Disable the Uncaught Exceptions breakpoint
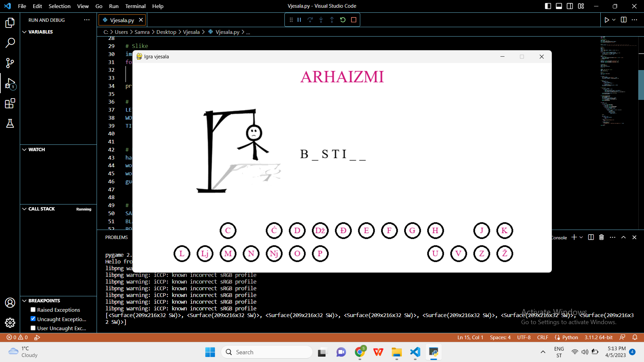 tap(33, 319)
